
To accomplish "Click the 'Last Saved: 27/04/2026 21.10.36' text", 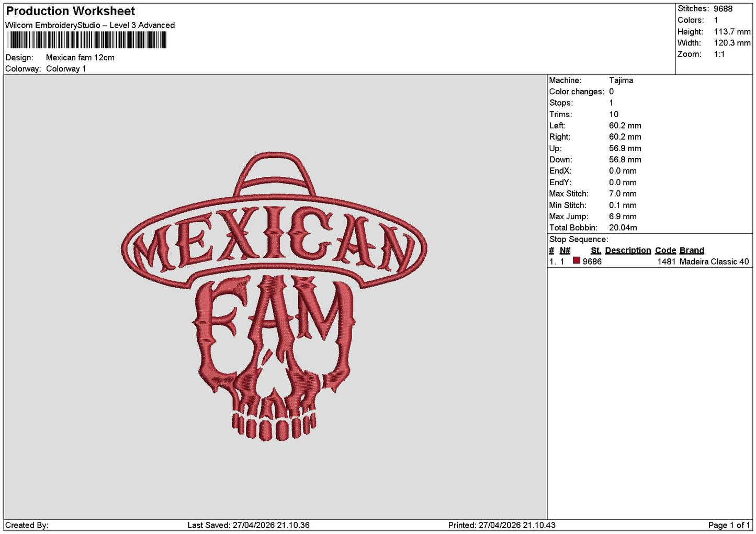I will [x=249, y=525].
